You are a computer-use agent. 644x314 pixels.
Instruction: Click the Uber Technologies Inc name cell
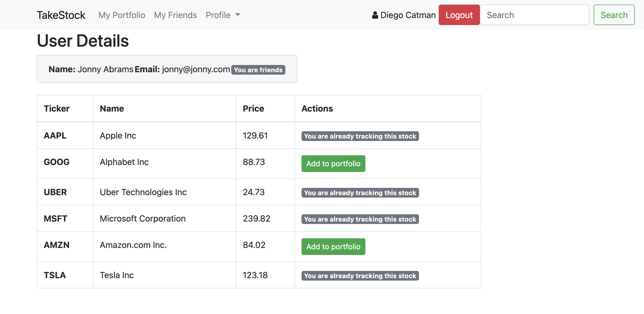pos(143,192)
